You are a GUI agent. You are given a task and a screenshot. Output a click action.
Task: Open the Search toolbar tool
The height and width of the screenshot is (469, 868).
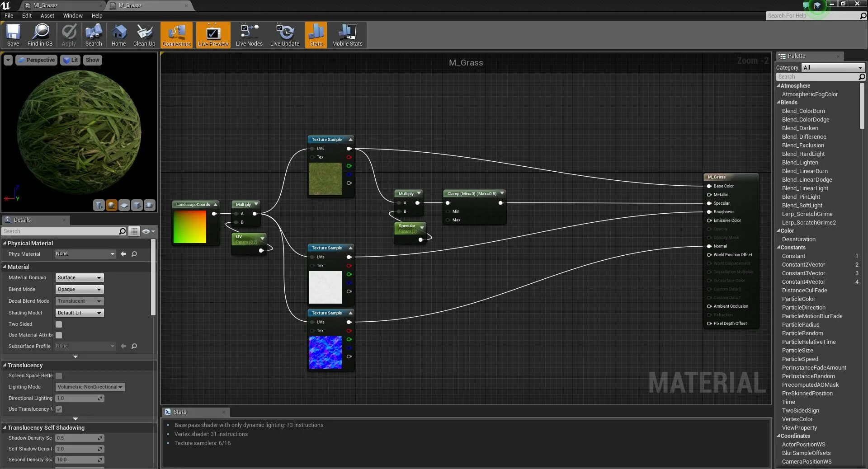pos(94,35)
